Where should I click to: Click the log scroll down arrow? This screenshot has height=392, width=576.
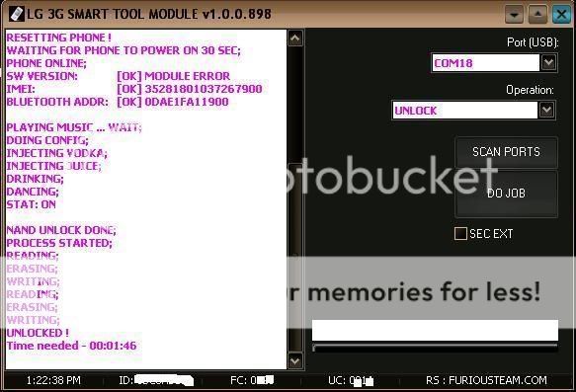[295, 360]
